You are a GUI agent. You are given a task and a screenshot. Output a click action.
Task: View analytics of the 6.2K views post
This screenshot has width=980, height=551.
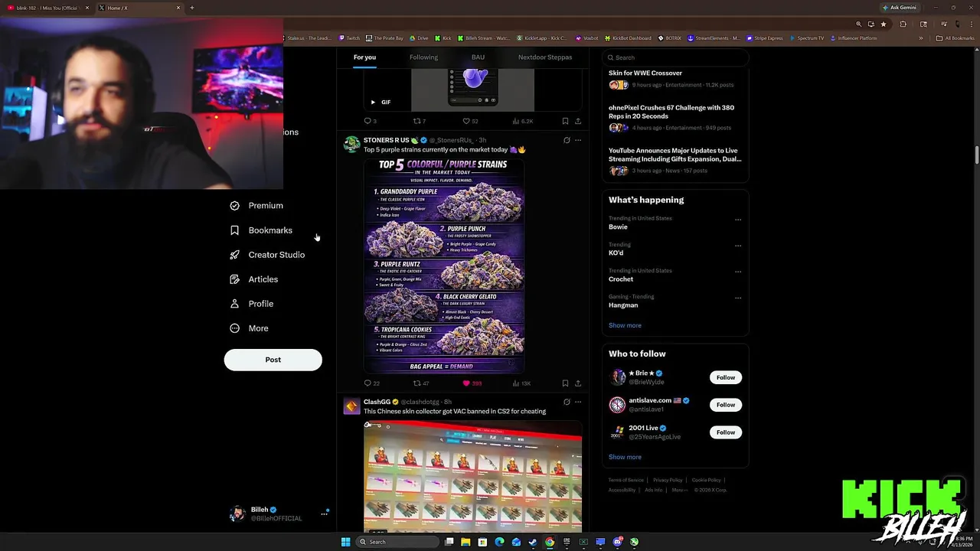522,121
